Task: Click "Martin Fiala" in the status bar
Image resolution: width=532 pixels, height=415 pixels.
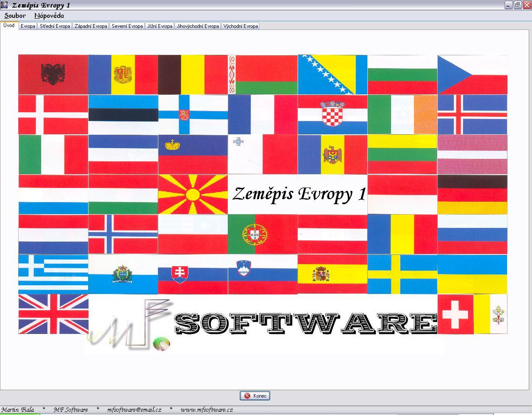Action: coord(18,410)
